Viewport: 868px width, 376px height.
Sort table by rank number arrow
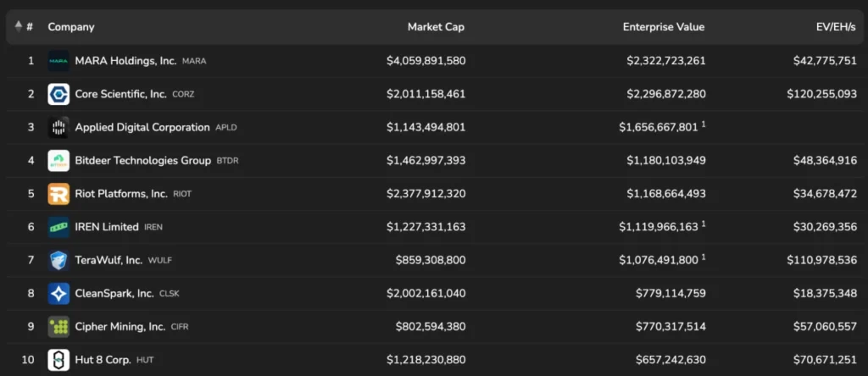[x=19, y=27]
